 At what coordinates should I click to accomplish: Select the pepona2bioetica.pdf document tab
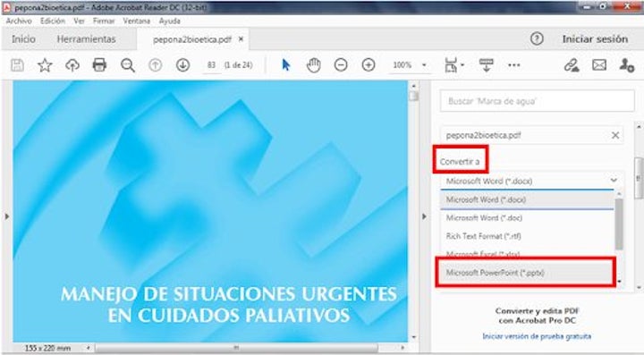click(192, 39)
